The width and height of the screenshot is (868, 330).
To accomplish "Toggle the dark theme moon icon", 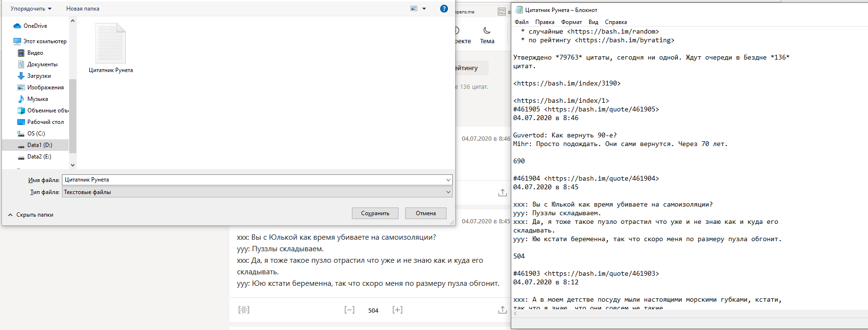I will click(487, 31).
